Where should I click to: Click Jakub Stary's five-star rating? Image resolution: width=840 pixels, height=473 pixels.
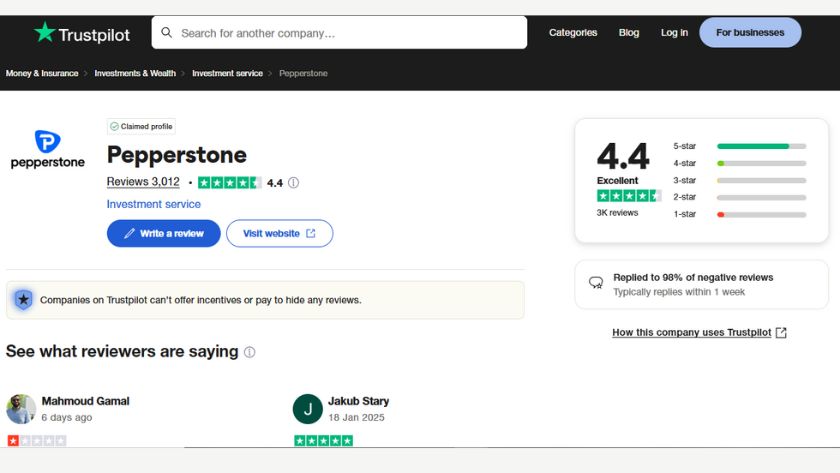(324, 441)
